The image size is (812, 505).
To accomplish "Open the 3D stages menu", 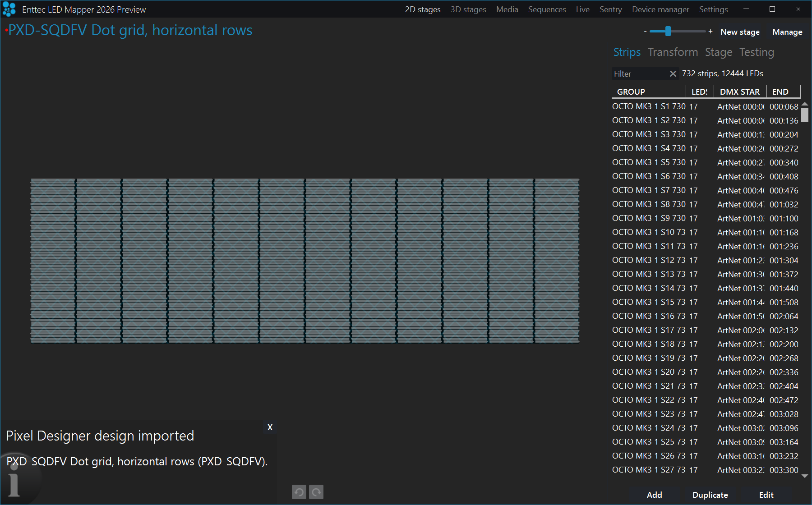I will pyautogui.click(x=468, y=9).
